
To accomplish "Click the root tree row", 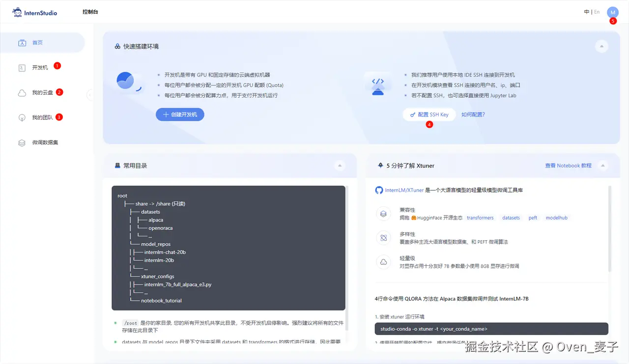I will [x=122, y=196].
